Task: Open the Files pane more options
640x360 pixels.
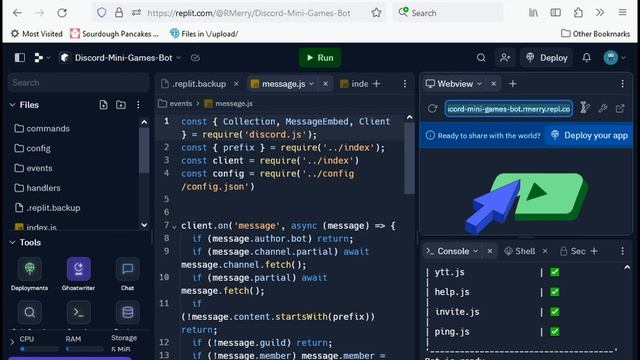Action: pyautogui.click(x=138, y=105)
